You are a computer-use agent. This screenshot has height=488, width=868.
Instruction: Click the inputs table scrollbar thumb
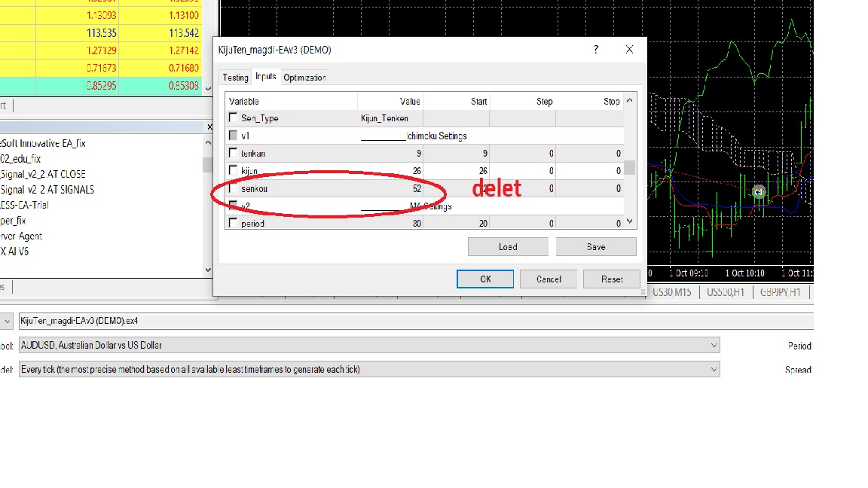click(x=629, y=168)
